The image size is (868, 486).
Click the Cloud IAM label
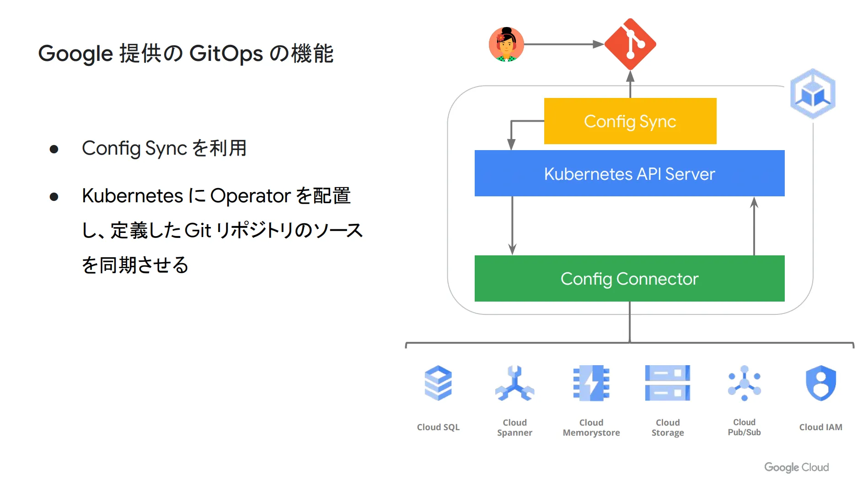click(821, 427)
